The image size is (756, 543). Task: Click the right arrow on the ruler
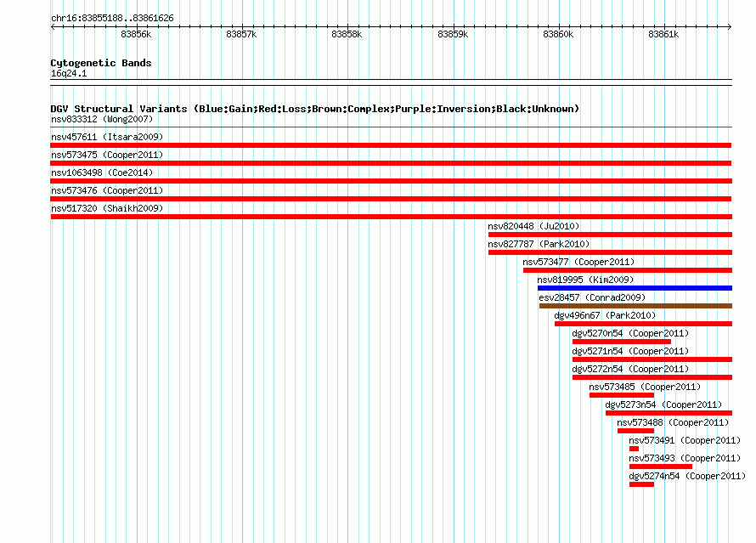click(x=730, y=26)
